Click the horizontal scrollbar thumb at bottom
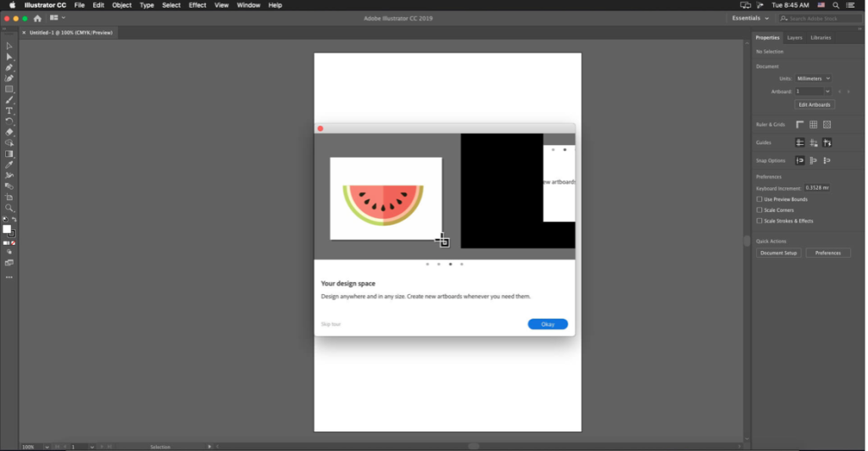Image resolution: width=868 pixels, height=451 pixels. (473, 446)
